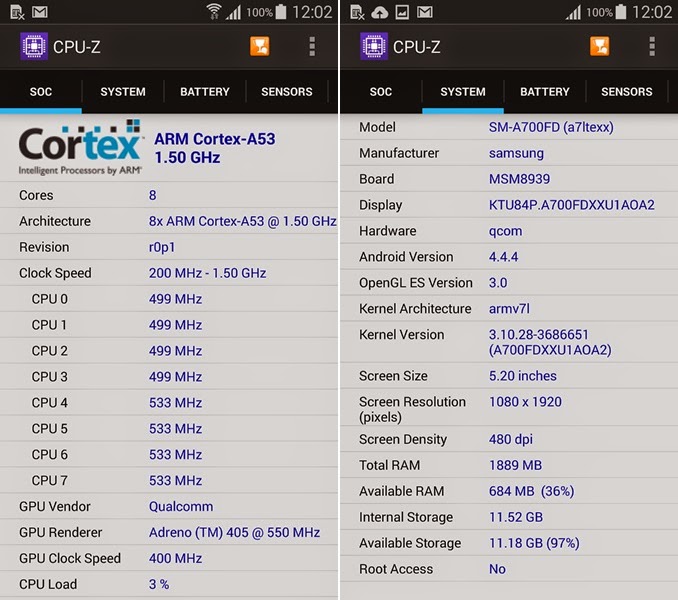This screenshot has height=600, width=678.
Task: Tap the CPU-Z app icon in left screenshot
Action: tap(34, 46)
